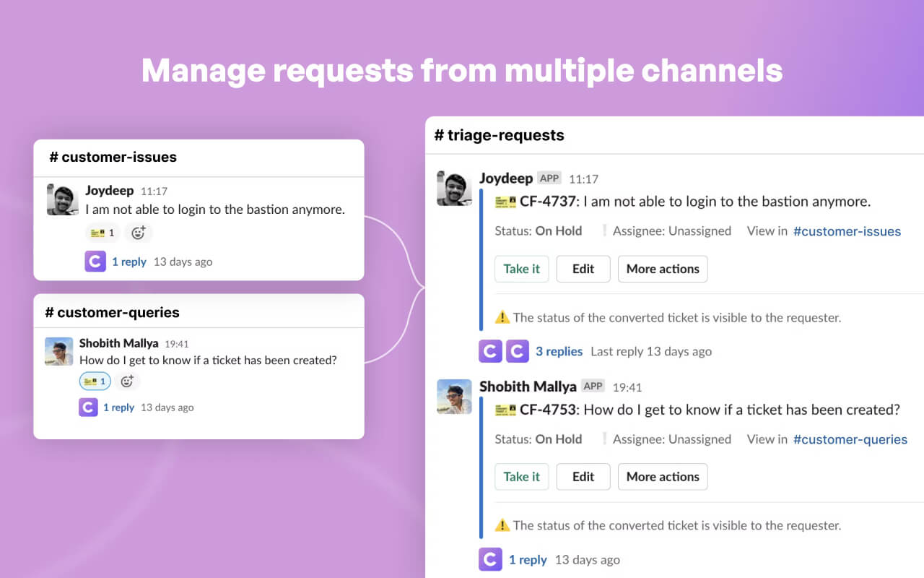Click Take it on ticket CF-4753
Image resolution: width=924 pixels, height=578 pixels.
(522, 477)
